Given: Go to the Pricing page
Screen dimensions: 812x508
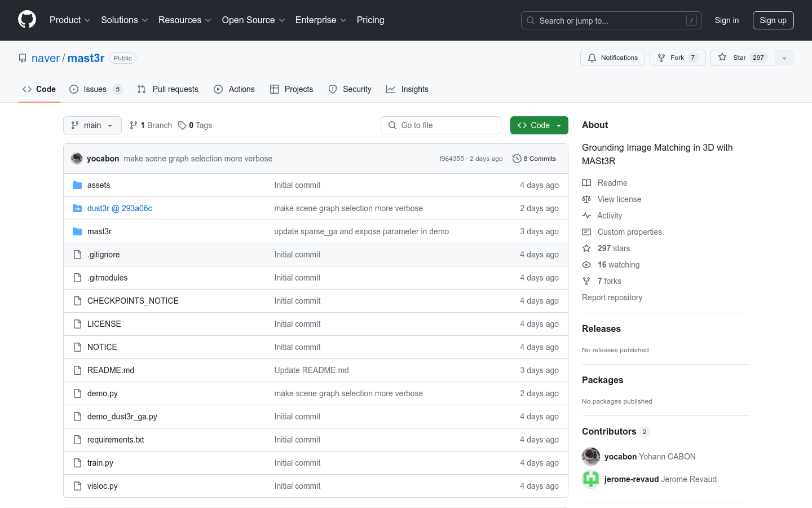Looking at the screenshot, I should (x=370, y=20).
